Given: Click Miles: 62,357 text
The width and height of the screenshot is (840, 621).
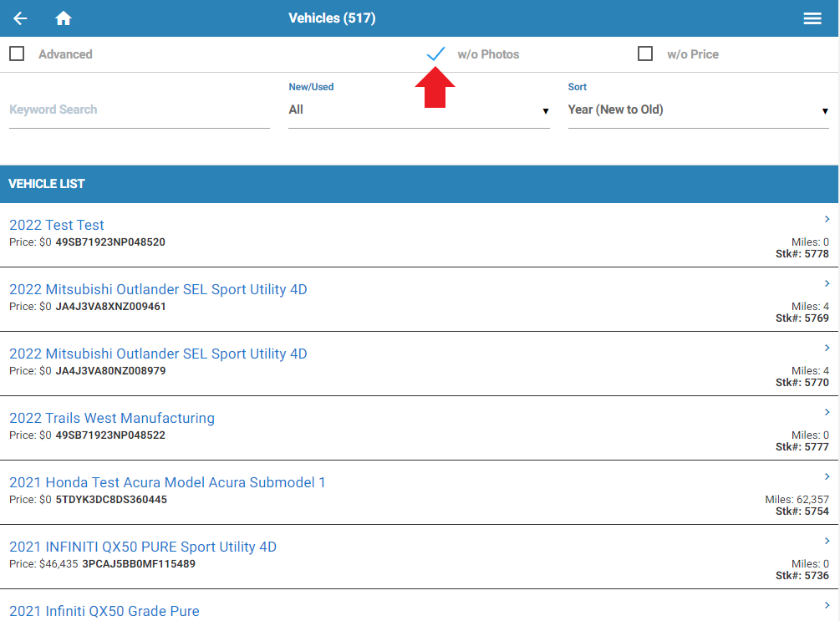Looking at the screenshot, I should pyautogui.click(x=797, y=499).
